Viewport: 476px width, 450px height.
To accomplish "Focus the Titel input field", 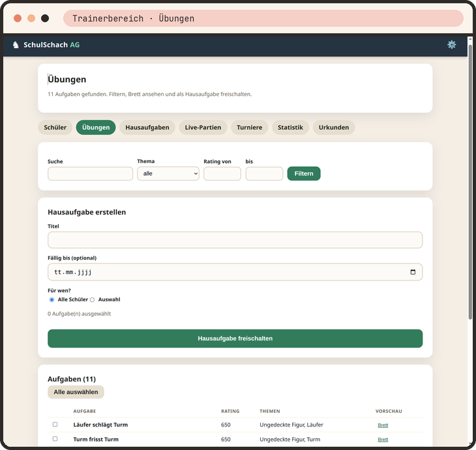I will 235,240.
